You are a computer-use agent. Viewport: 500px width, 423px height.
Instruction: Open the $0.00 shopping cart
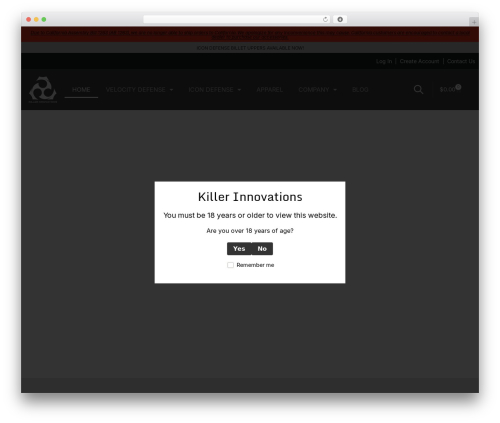450,89
